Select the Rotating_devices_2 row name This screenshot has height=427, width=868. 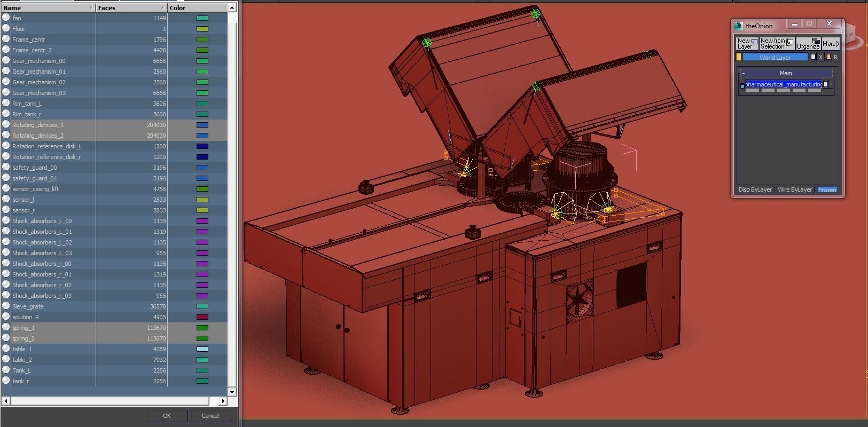tap(38, 136)
